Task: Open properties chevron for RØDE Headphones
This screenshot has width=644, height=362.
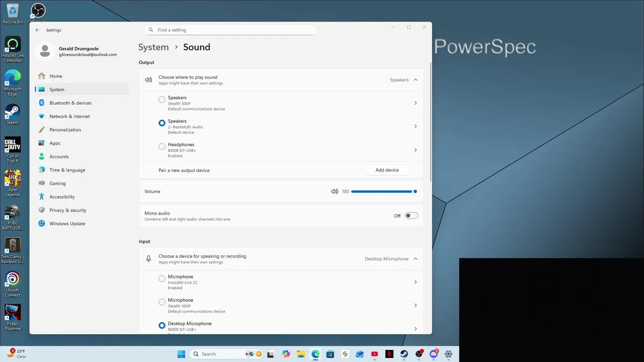Action: (x=416, y=150)
